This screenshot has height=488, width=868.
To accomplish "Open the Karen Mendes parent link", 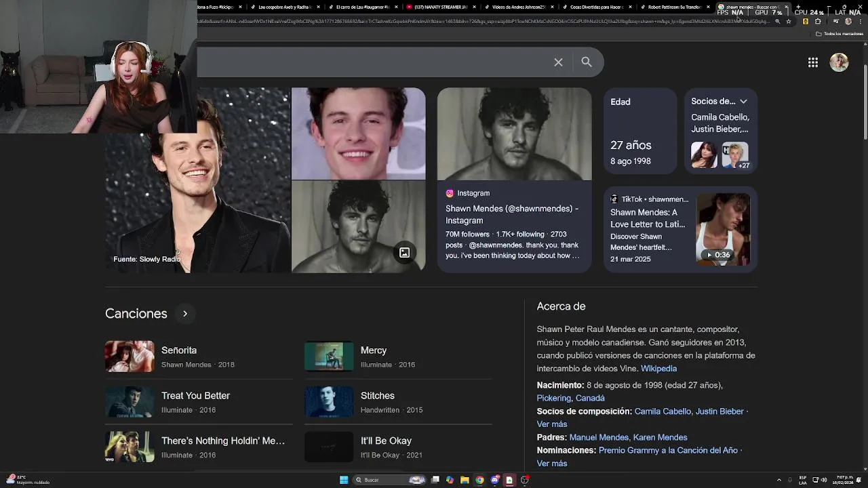I will [x=660, y=437].
